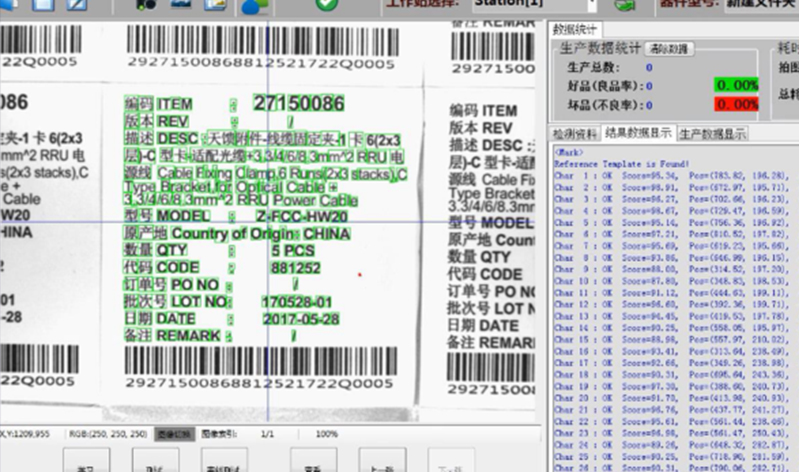The height and width of the screenshot is (472, 799).
Task: Select the 'Char 17 : OK' result row
Action: tap(672, 363)
